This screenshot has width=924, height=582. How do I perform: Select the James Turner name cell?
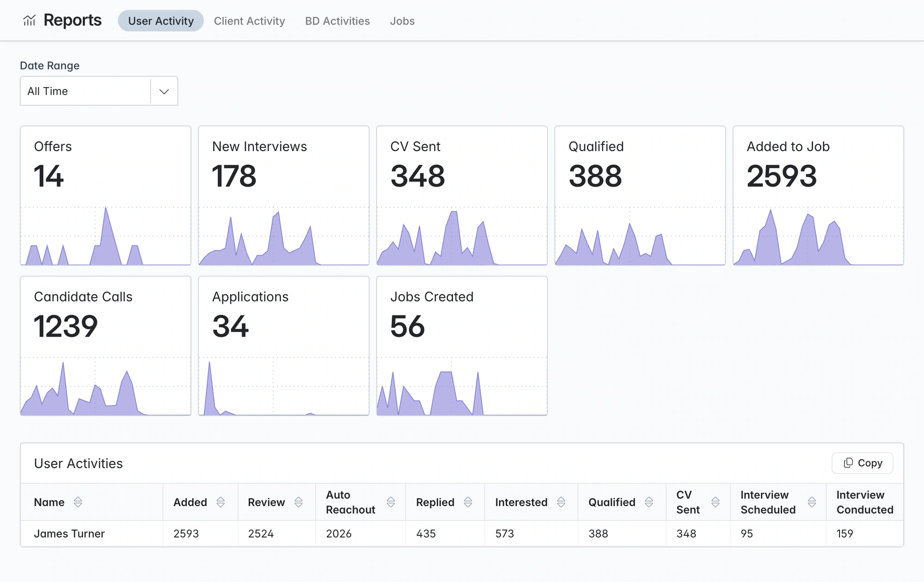coord(91,533)
